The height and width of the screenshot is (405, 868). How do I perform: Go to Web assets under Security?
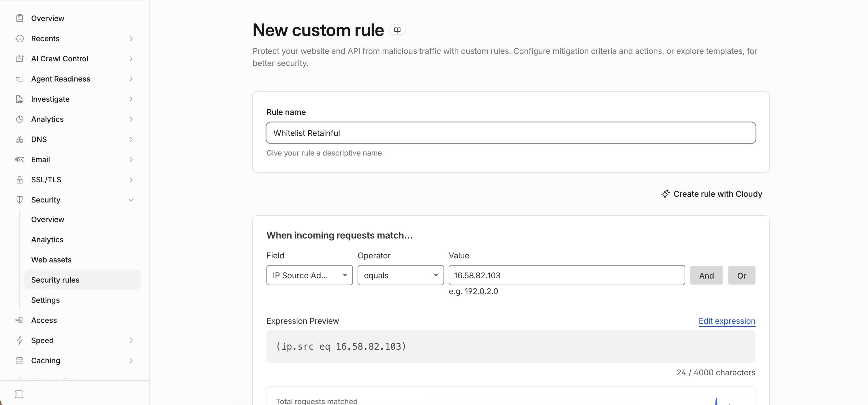(51, 260)
